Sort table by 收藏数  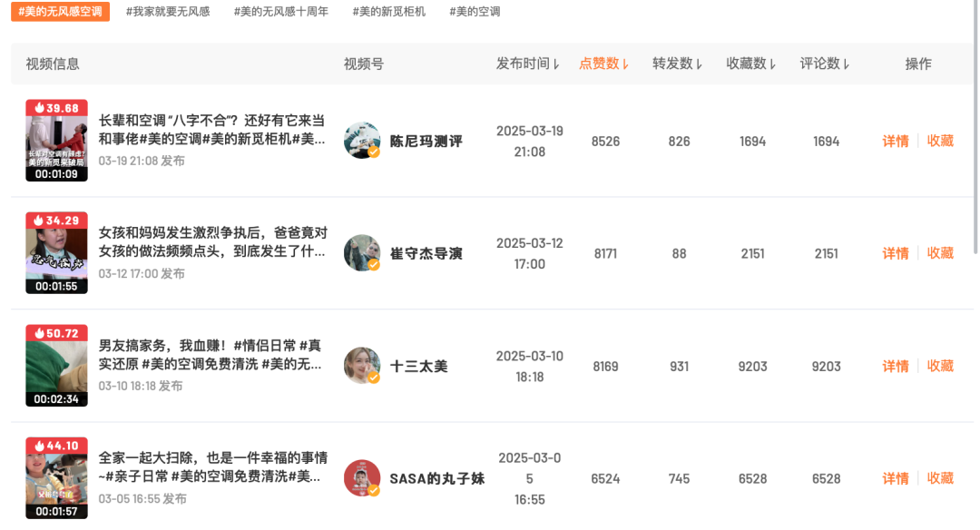point(752,64)
